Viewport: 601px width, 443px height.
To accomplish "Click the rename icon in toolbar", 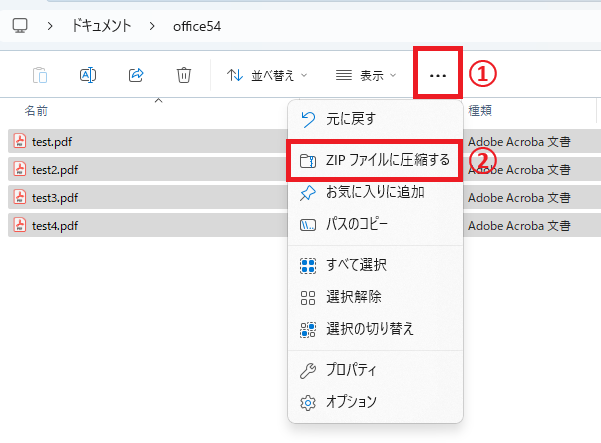I will (88, 75).
